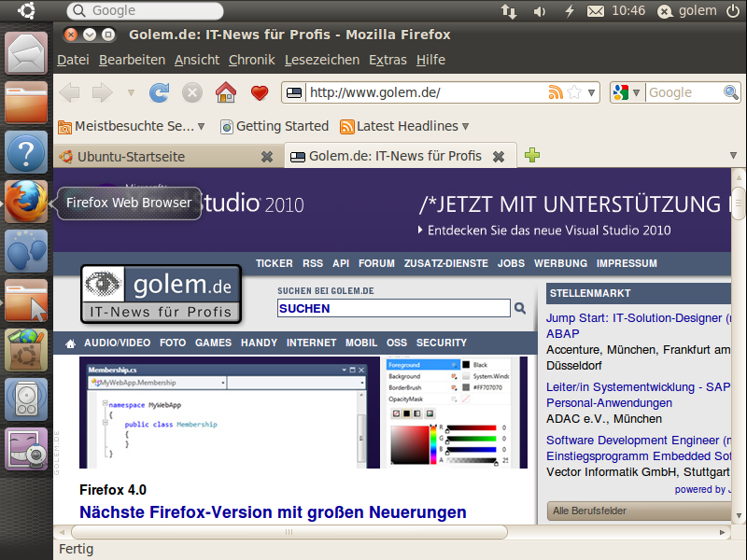
Task: Subscribe via the RSS icon in address bar
Action: point(556,92)
